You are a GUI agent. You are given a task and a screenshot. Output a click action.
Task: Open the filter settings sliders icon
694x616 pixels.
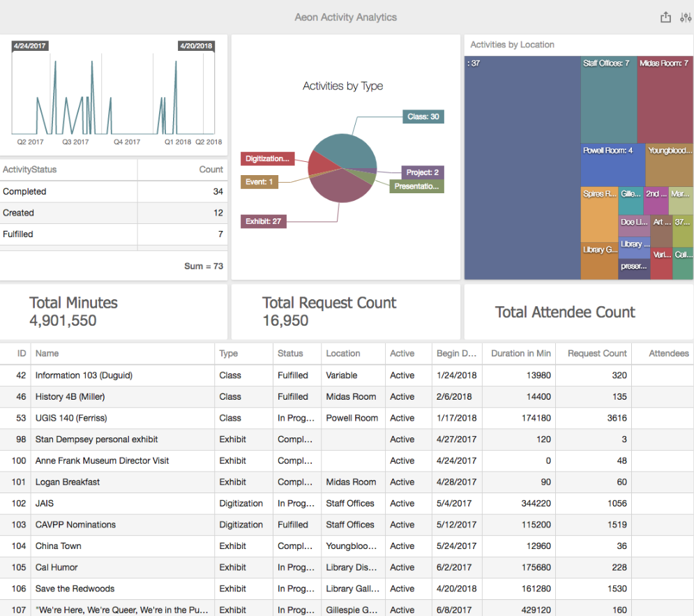point(685,17)
